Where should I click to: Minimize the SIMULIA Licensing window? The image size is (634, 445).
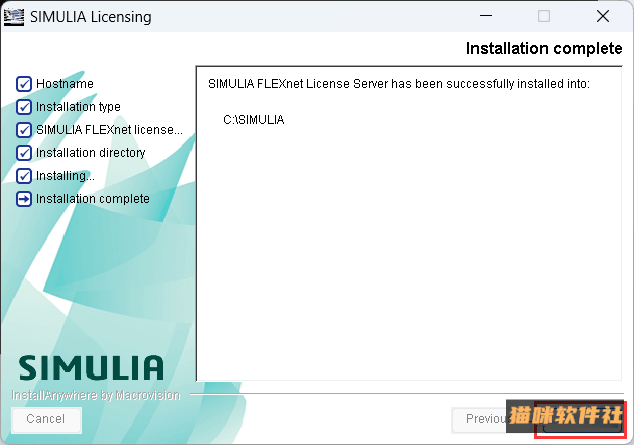pos(486,16)
